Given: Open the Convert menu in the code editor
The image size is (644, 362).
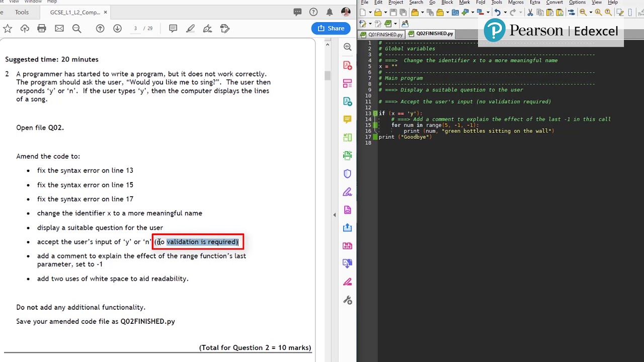Looking at the screenshot, I should (554, 3).
